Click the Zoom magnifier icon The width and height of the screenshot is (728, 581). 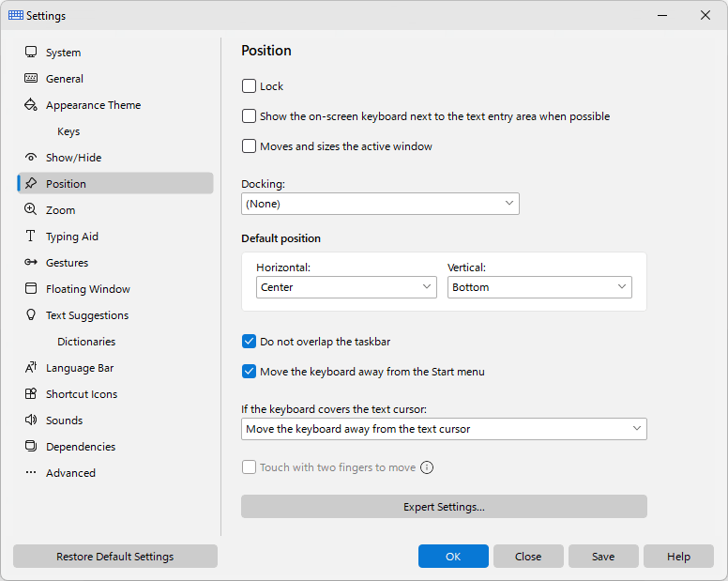pyautogui.click(x=31, y=209)
